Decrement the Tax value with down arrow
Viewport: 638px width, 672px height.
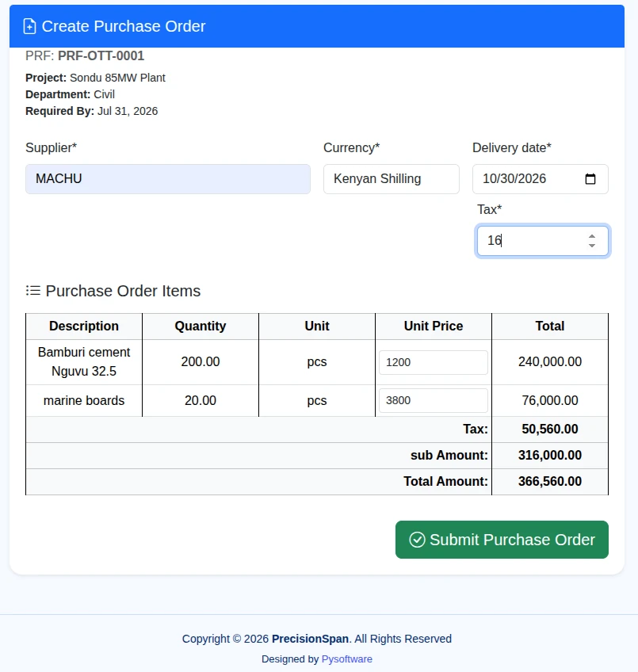pos(592,245)
